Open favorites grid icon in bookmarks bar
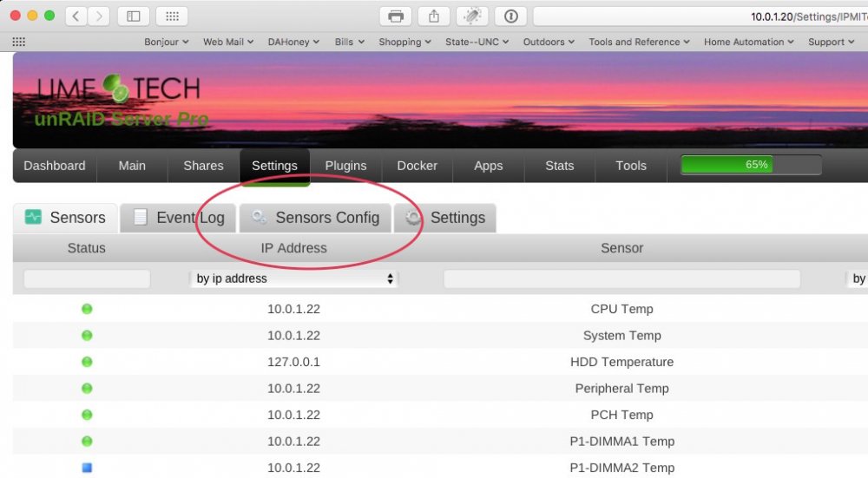 coord(19,42)
